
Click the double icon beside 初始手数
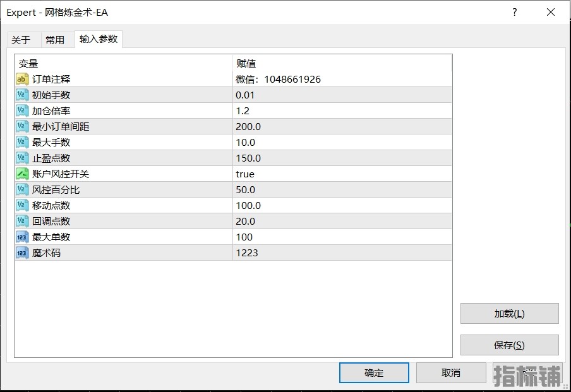22,95
